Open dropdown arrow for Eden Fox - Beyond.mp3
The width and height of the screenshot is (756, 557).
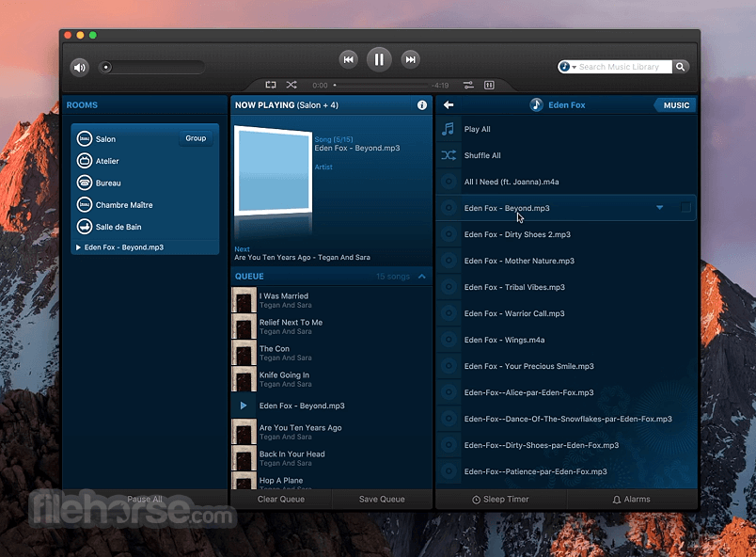(659, 207)
